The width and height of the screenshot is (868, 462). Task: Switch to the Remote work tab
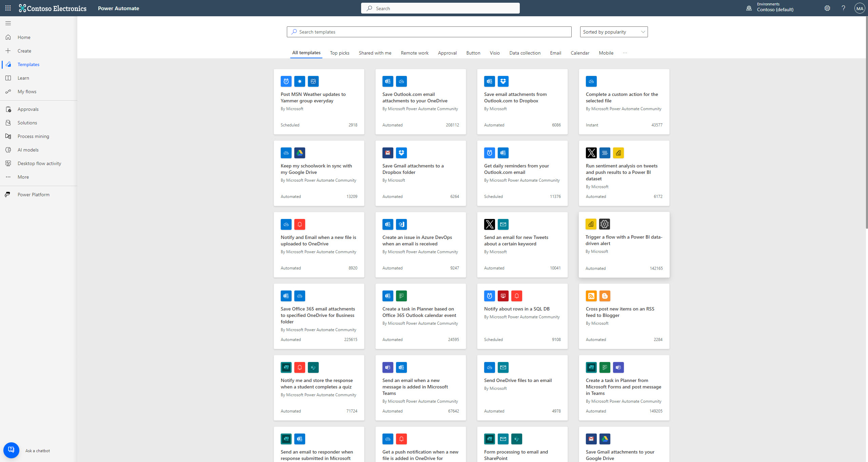[414, 53]
